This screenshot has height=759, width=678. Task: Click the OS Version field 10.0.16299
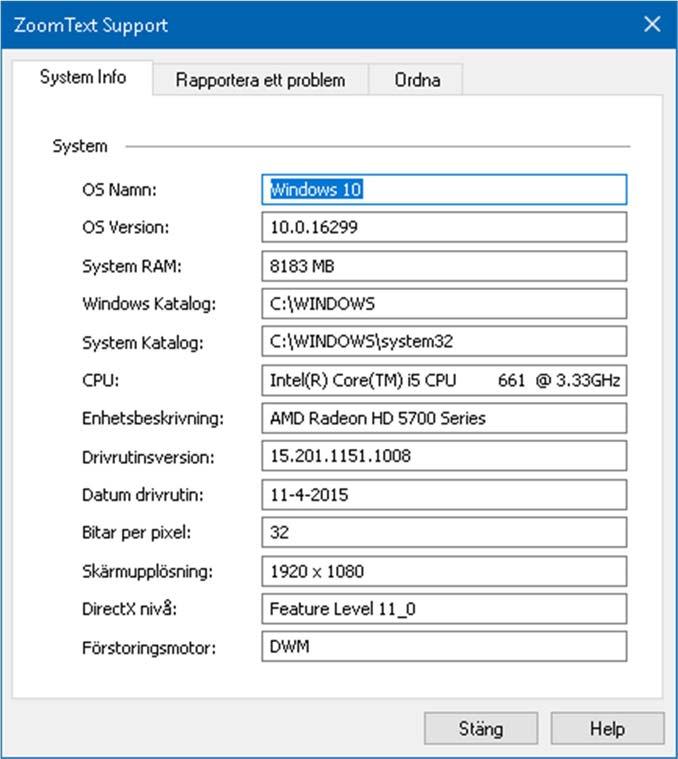click(x=444, y=227)
